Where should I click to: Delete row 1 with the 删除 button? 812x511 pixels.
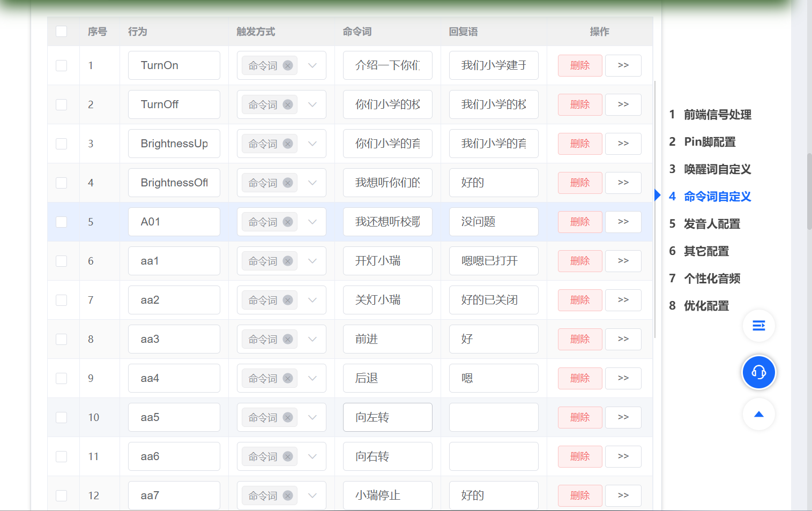[x=580, y=65]
